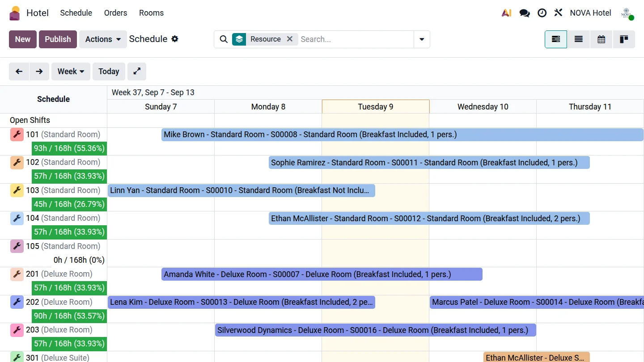This screenshot has height=362, width=644.
Task: Expand the schedule to fullscreen
Action: 136,71
